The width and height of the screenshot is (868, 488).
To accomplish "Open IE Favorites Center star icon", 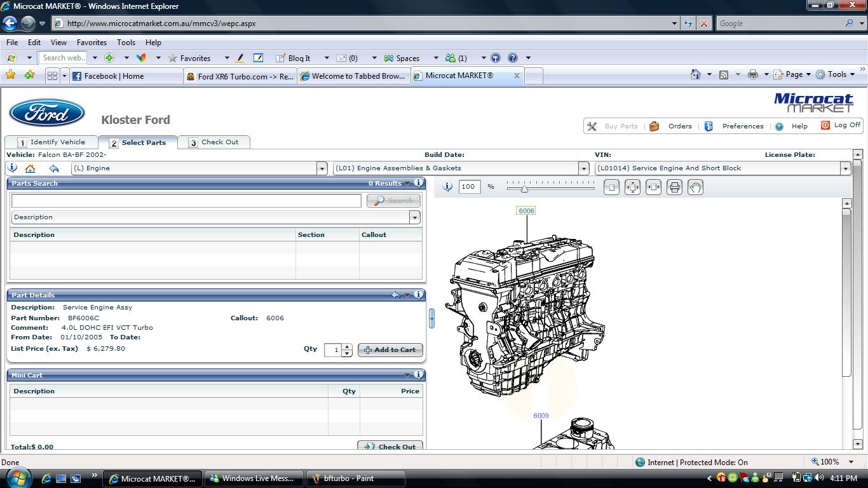I will point(10,75).
